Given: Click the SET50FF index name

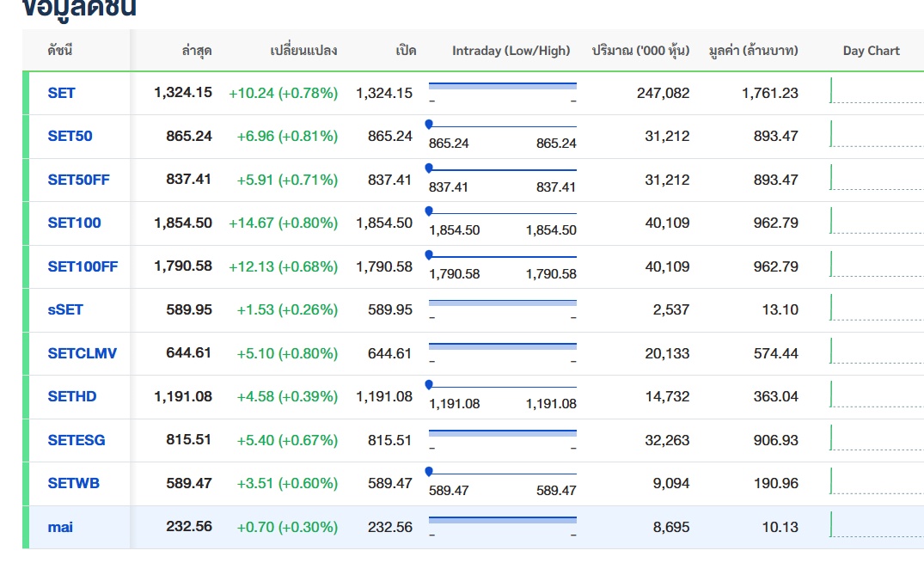Looking at the screenshot, I should click(78, 180).
